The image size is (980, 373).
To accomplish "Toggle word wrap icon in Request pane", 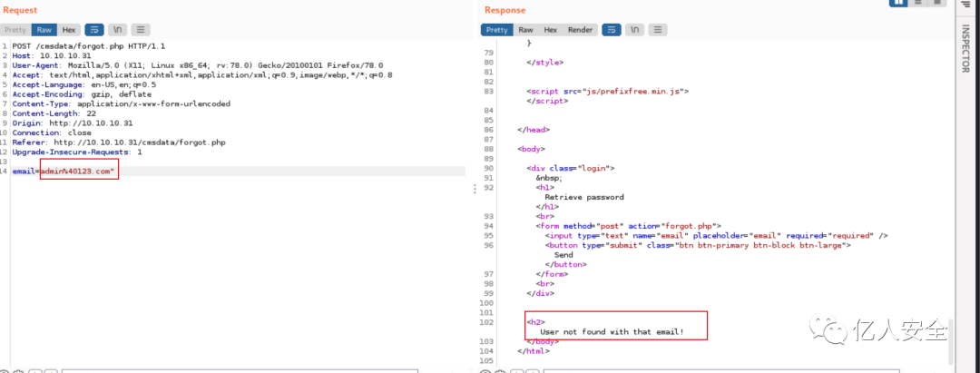I will pos(94,30).
